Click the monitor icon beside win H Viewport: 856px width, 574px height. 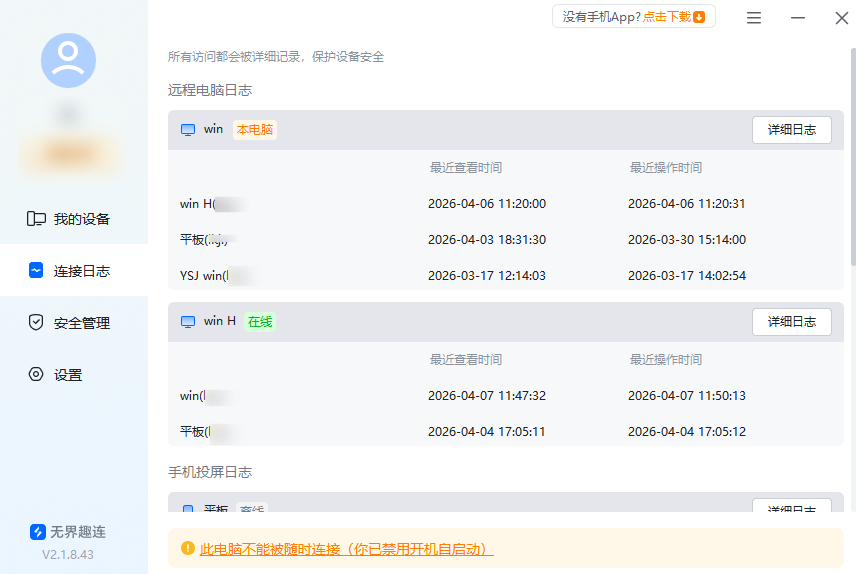[187, 322]
